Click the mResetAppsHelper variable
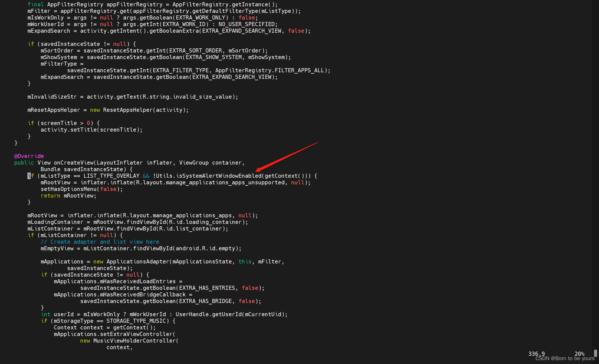The image size is (599, 364). coord(54,110)
